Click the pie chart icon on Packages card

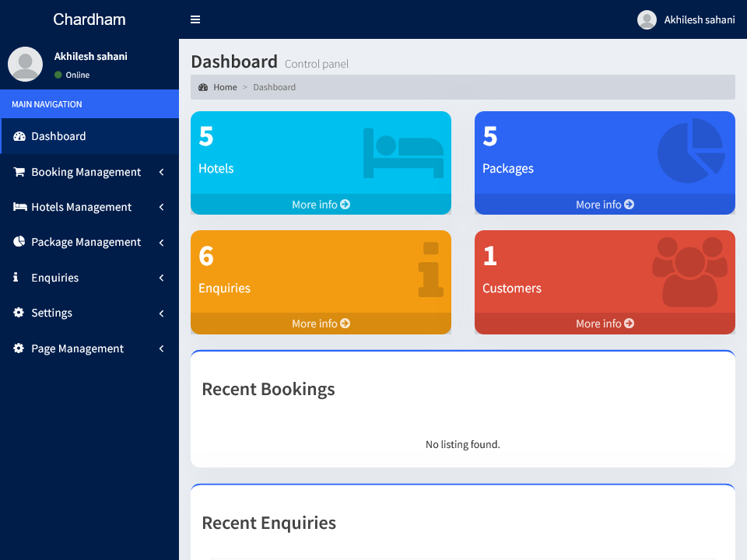click(691, 150)
